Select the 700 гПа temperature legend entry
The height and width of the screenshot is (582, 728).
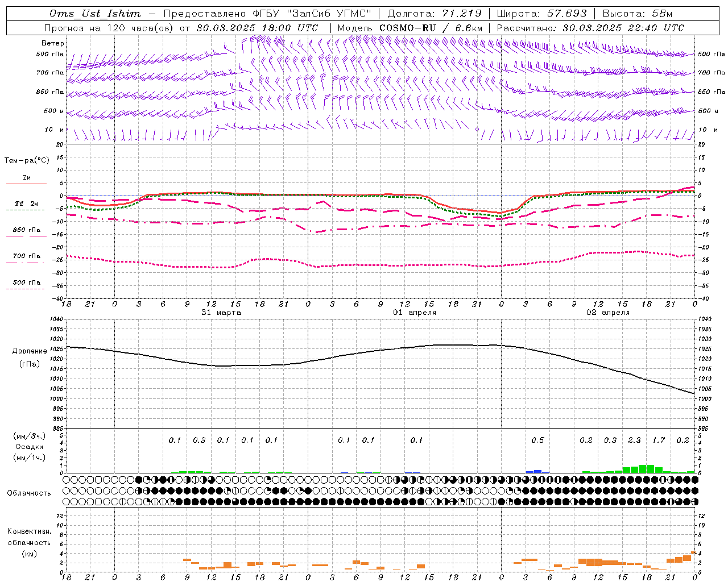(26, 256)
